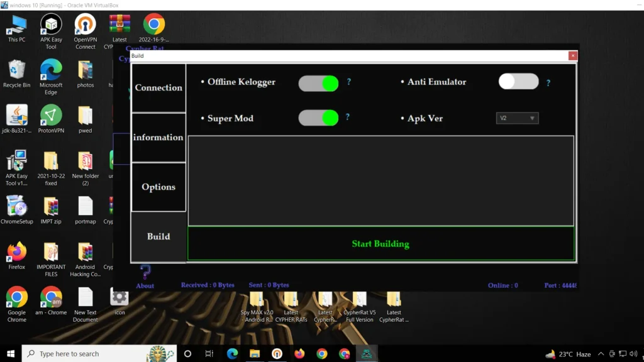Close the Build dialog
The image size is (644, 362).
(572, 56)
